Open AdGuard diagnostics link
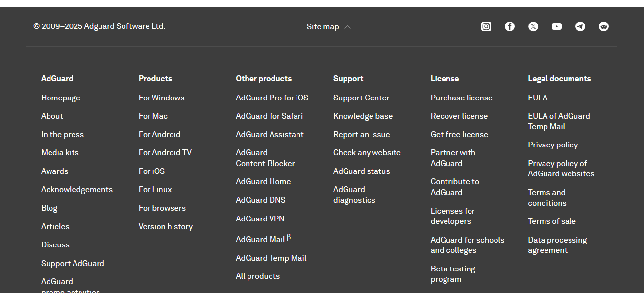This screenshot has height=293, width=644. (x=354, y=195)
